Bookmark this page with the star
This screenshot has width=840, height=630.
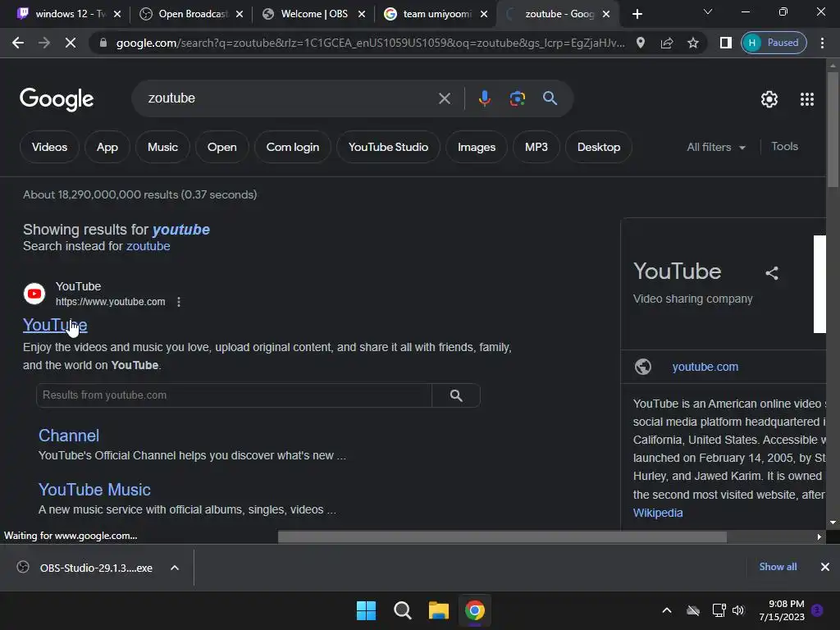tap(693, 43)
